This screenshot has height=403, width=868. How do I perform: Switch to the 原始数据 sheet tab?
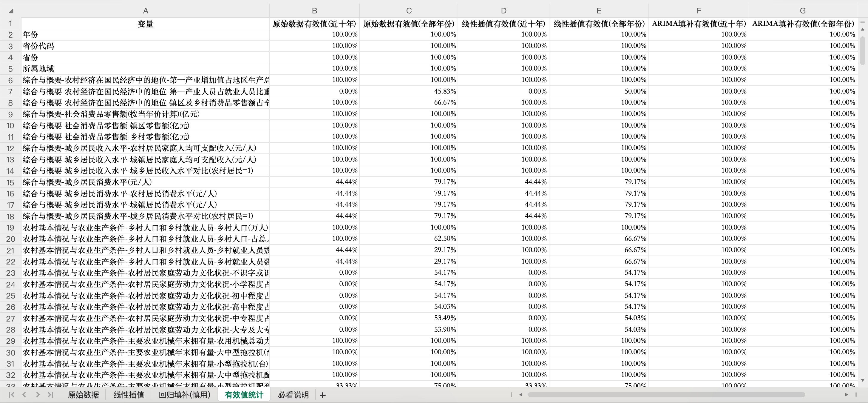click(x=83, y=395)
